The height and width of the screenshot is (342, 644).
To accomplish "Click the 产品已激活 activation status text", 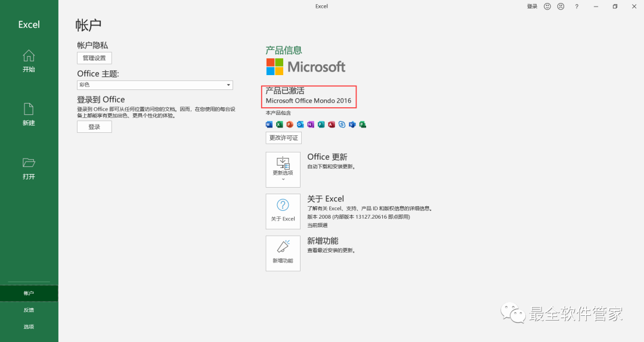I will pos(285,91).
